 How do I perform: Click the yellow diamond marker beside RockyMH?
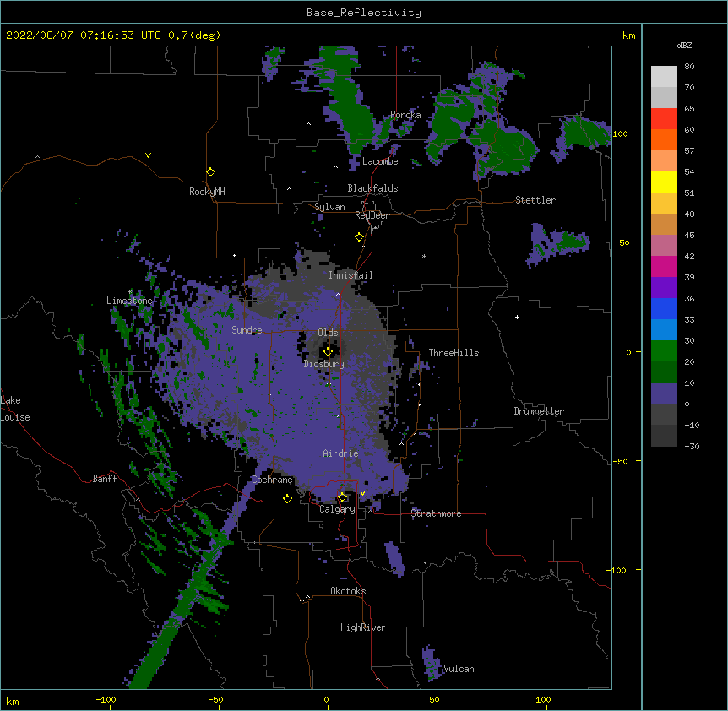[x=211, y=172]
